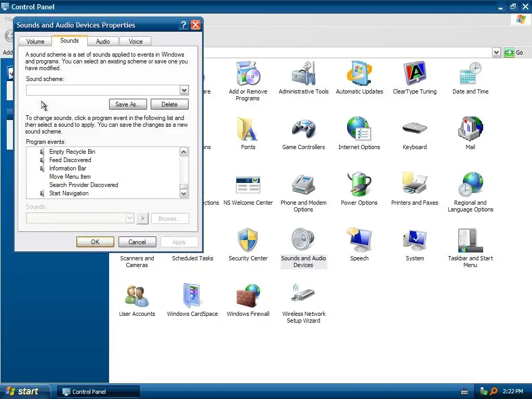Open the Windows start menu
Screen dimensions: 532x399
(x=25, y=391)
